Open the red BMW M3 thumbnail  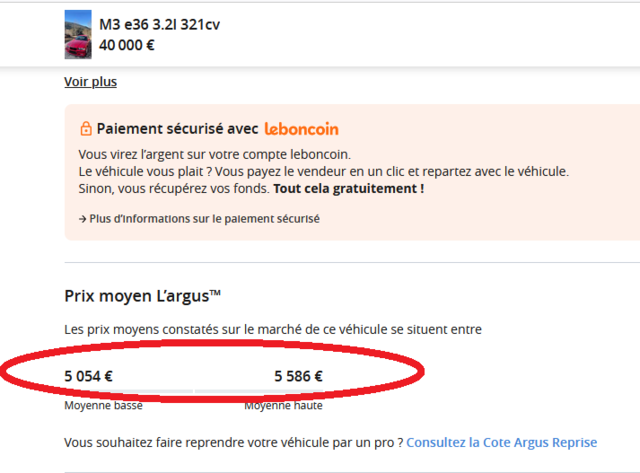78,35
